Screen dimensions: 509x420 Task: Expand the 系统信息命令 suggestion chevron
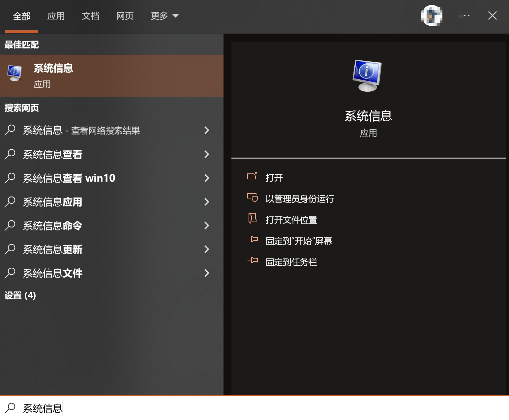[207, 225]
